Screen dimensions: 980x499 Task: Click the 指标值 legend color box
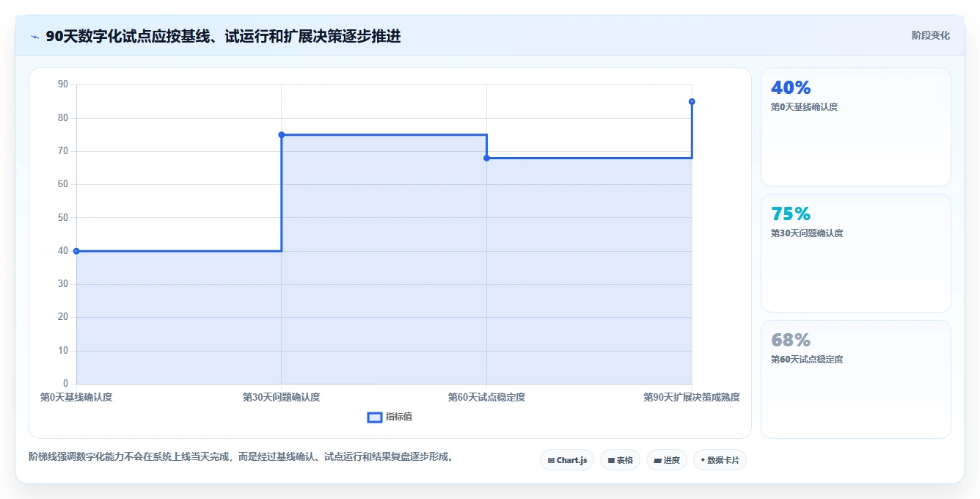pyautogui.click(x=374, y=418)
